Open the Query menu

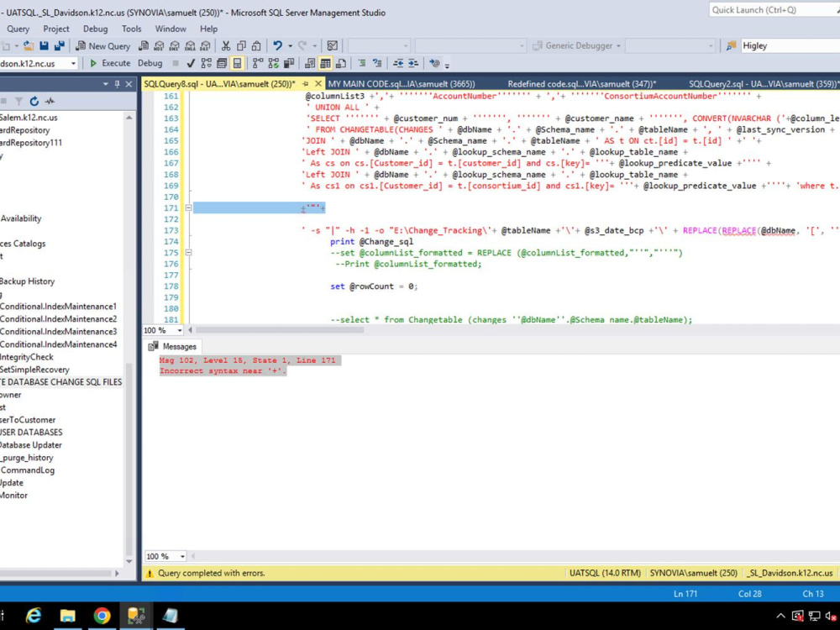18,29
